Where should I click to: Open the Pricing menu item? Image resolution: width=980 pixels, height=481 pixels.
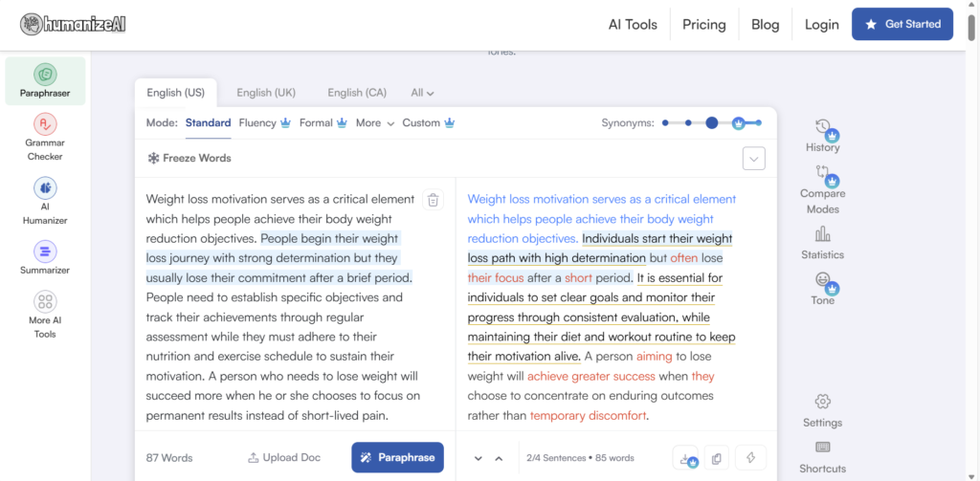703,25
